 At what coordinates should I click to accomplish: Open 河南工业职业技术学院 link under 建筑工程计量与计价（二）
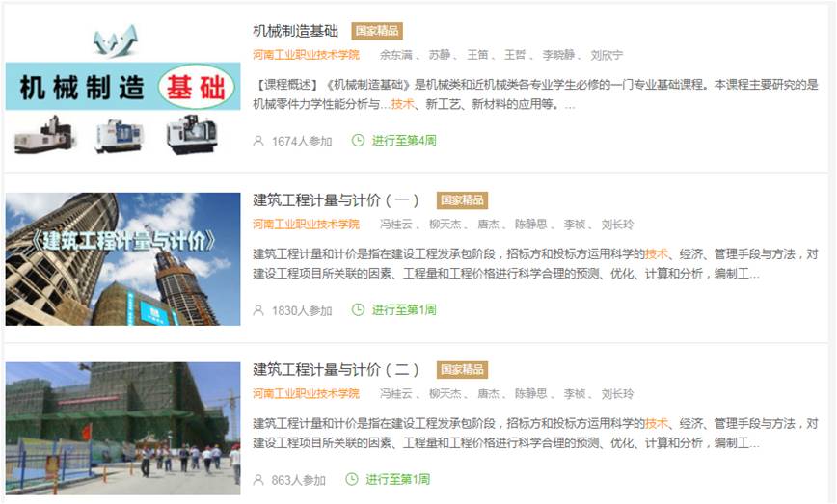tap(306, 393)
